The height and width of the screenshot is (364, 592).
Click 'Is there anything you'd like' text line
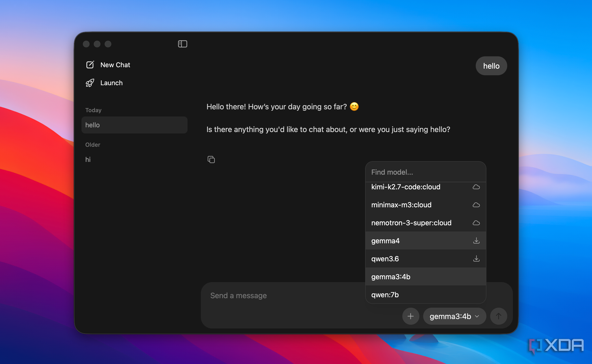328,129
